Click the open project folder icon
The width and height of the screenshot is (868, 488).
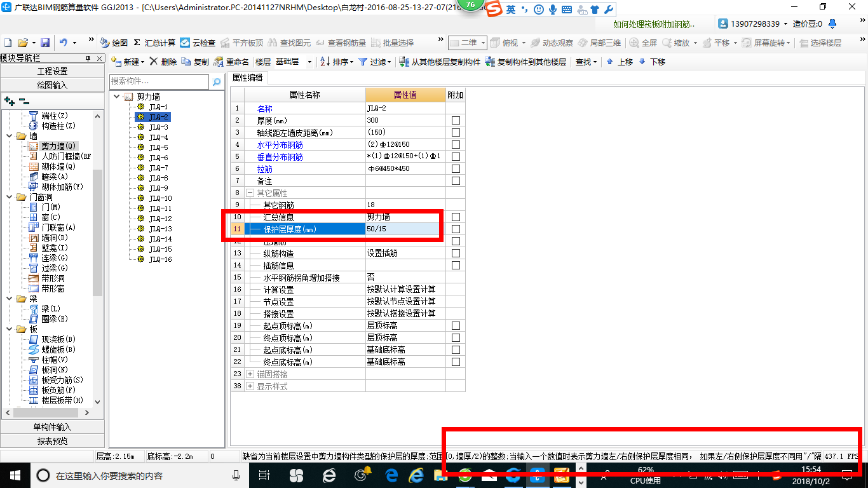(23, 43)
